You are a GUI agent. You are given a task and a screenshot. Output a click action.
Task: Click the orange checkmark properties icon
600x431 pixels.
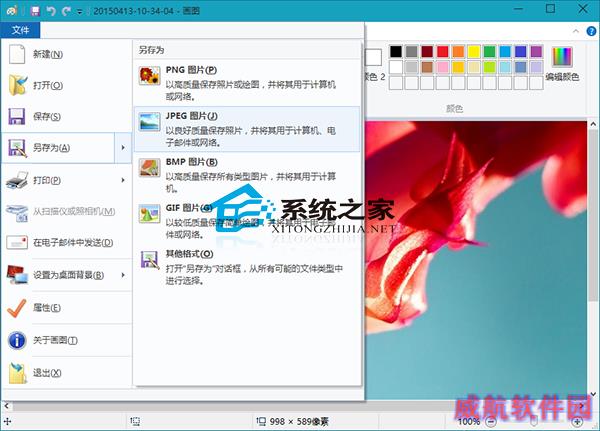tap(17, 308)
